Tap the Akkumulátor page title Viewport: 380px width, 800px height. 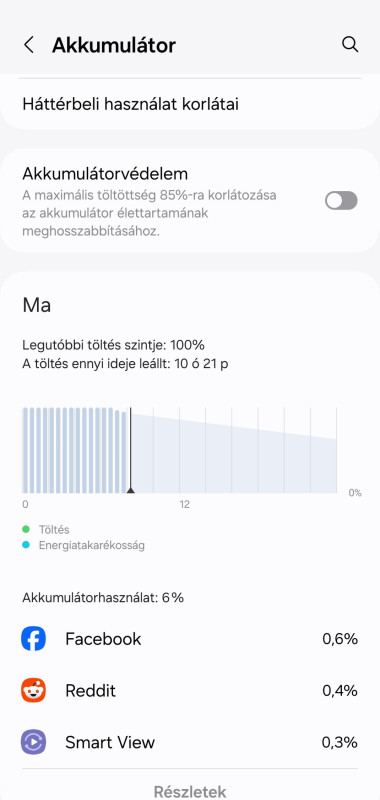(114, 45)
